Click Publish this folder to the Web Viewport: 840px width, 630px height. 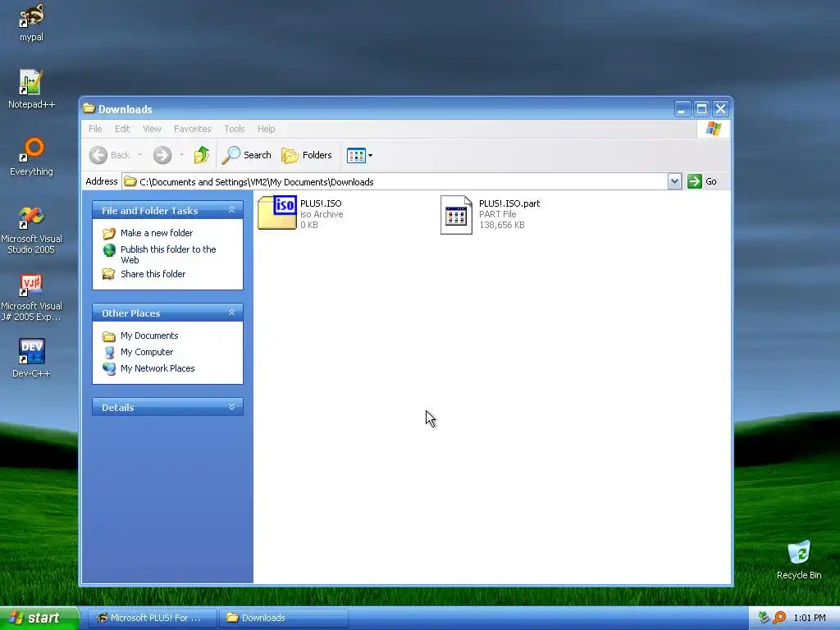[168, 254]
